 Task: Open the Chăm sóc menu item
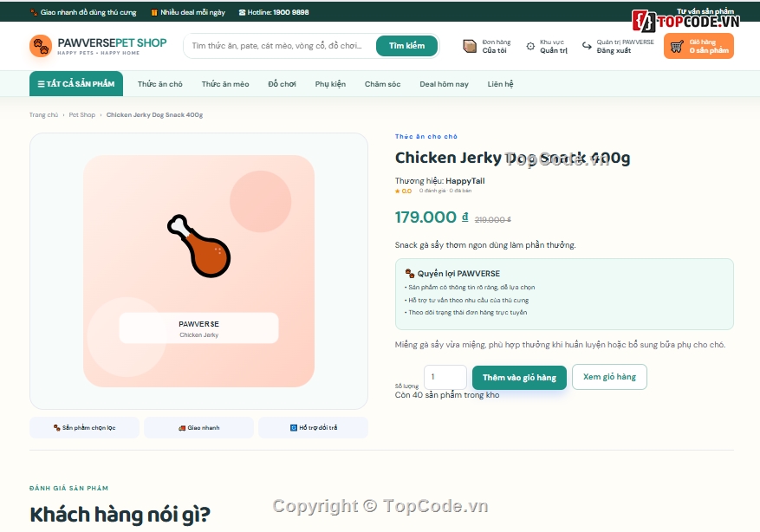[383, 84]
